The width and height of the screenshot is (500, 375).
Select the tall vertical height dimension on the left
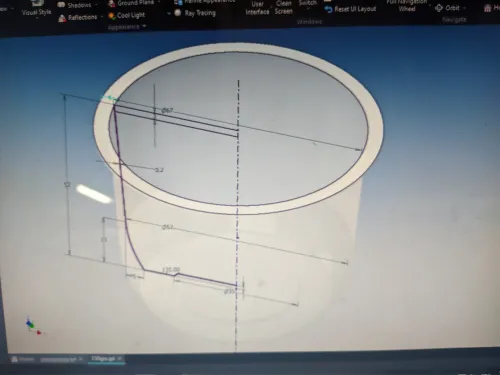(x=67, y=184)
